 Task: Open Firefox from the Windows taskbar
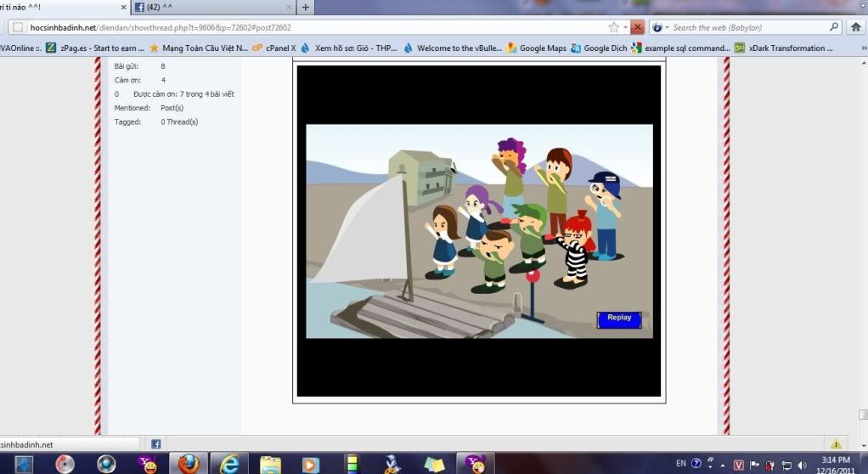click(189, 464)
